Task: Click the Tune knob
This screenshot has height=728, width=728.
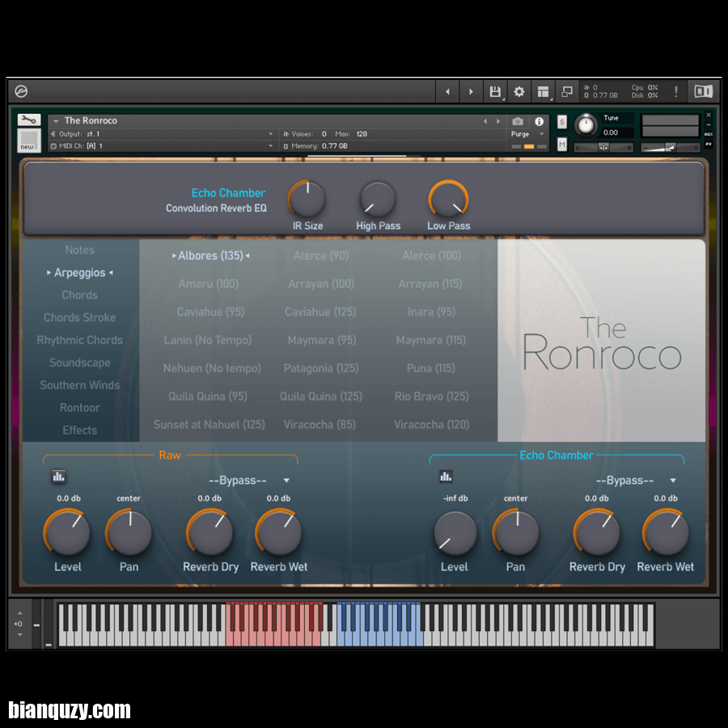Action: (586, 125)
